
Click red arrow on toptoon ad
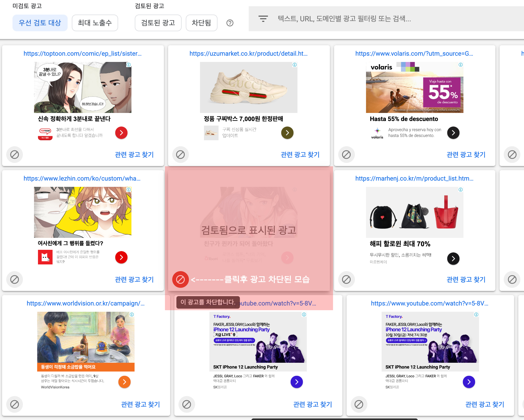121,133
